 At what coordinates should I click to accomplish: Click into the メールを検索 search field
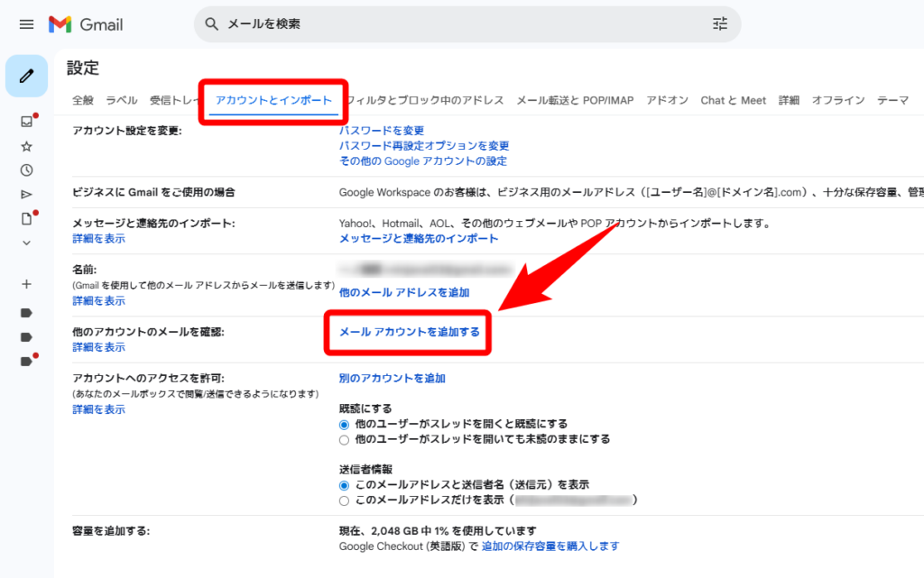point(451,24)
